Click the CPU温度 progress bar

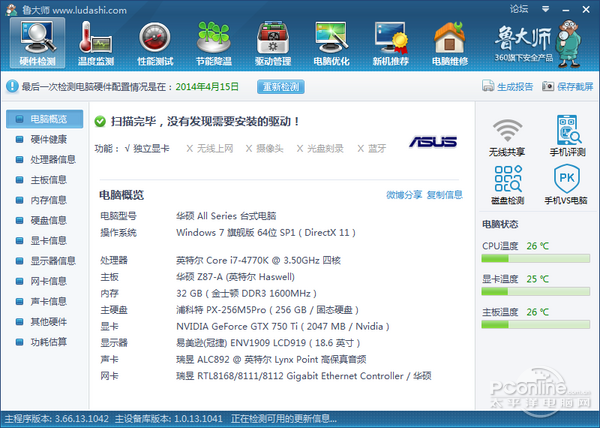coord(535,259)
